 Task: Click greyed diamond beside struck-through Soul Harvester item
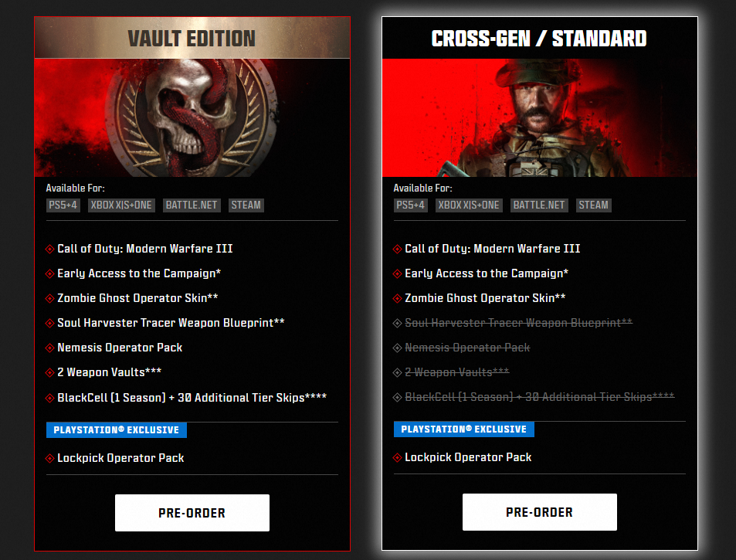coord(397,323)
